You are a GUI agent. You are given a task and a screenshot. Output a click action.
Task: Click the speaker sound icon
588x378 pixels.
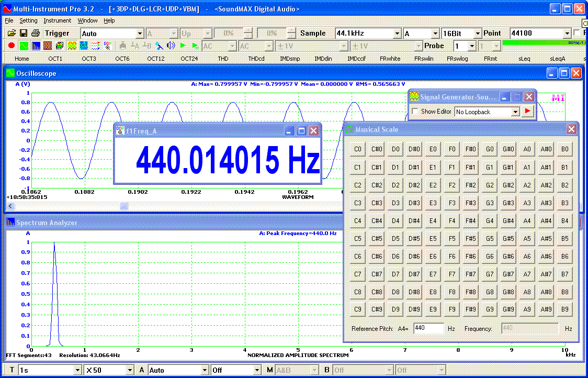pyautogui.click(x=171, y=46)
